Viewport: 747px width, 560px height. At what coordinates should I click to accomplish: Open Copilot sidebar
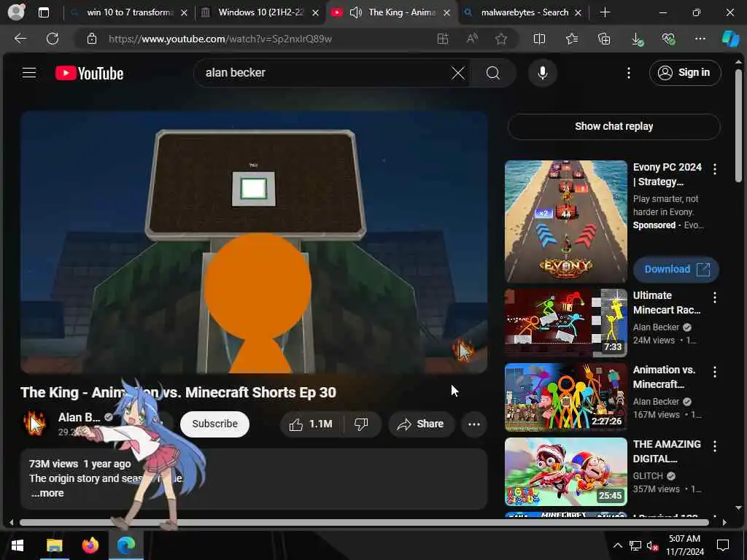point(730,39)
